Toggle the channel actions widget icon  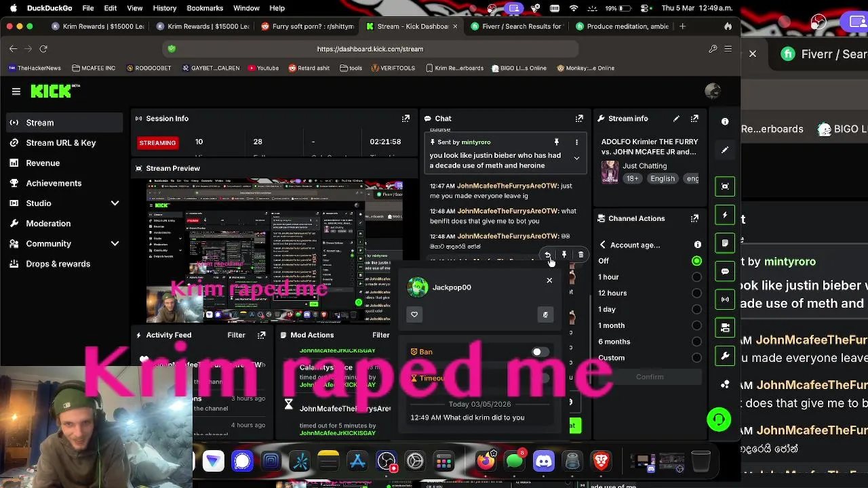click(x=725, y=327)
